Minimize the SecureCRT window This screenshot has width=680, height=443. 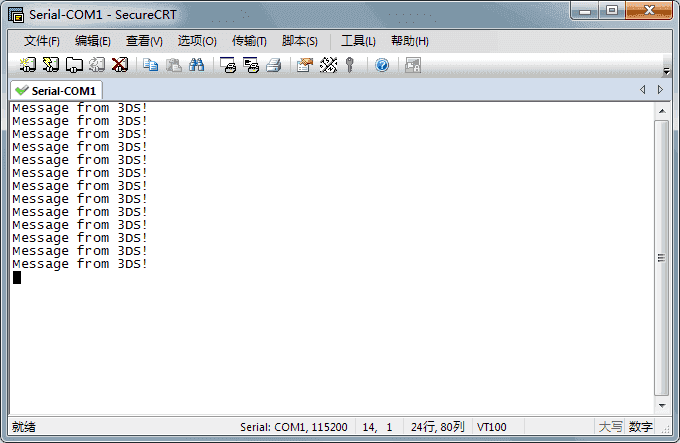tap(585, 11)
